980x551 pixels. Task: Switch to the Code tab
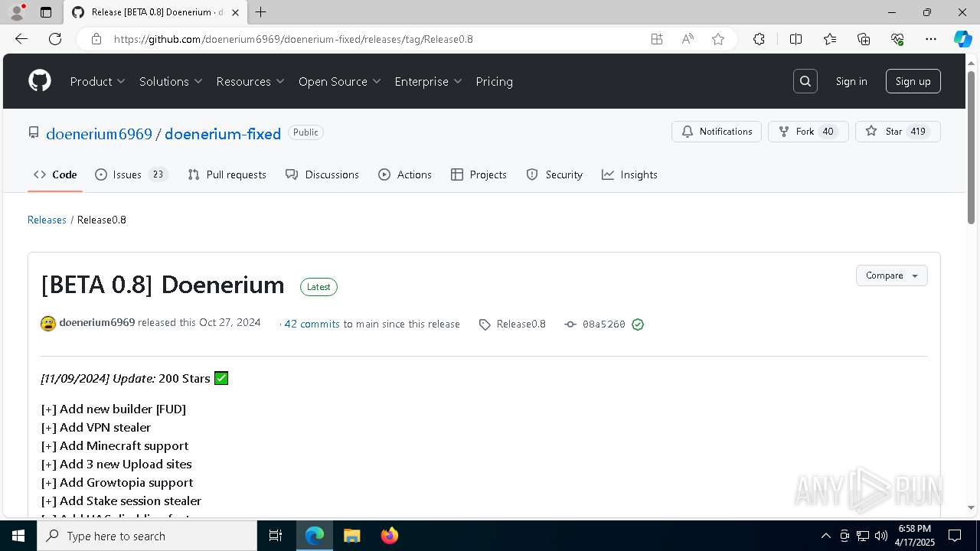point(55,174)
